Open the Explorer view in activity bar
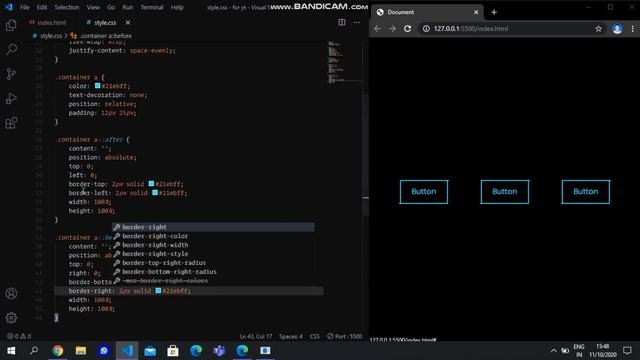This screenshot has width=640, height=360. coord(11,25)
